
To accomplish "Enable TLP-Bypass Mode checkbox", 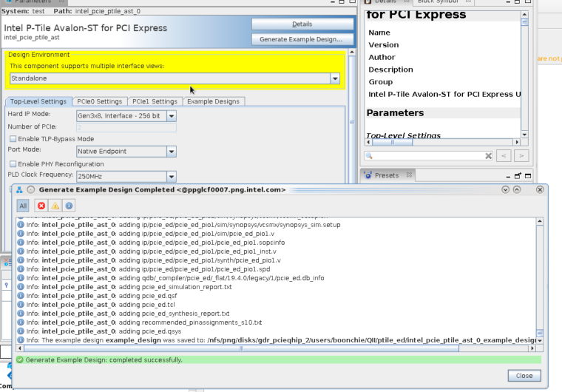I will (x=13, y=139).
